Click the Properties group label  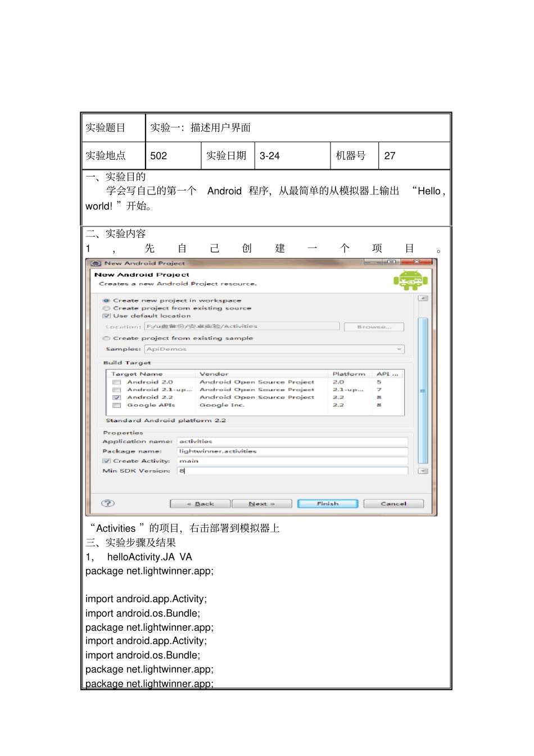[123, 433]
